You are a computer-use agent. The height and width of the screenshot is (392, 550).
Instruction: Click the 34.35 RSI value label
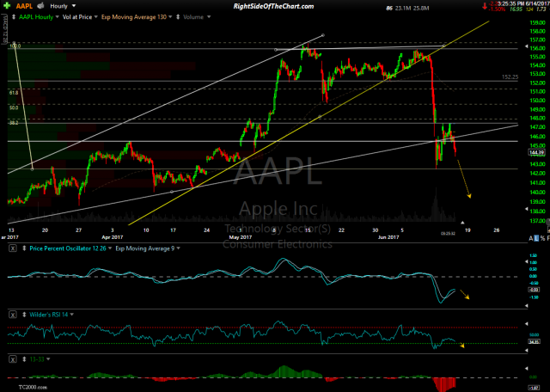click(x=535, y=341)
